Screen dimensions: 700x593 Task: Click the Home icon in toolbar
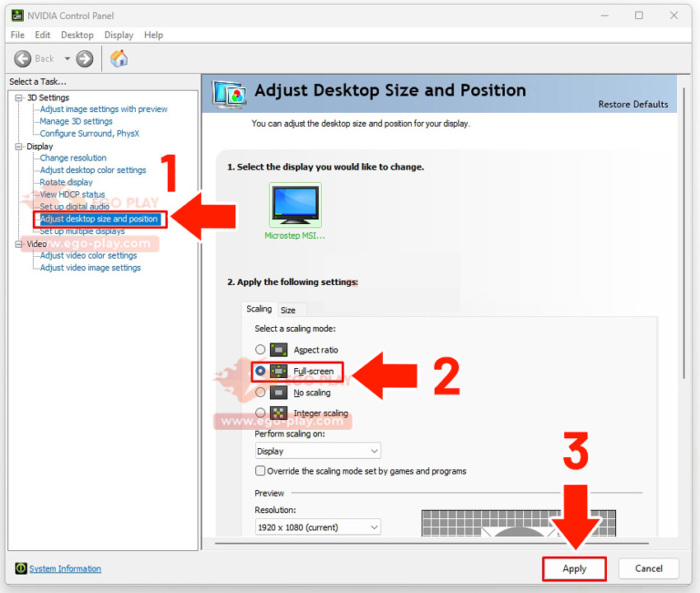tap(119, 58)
